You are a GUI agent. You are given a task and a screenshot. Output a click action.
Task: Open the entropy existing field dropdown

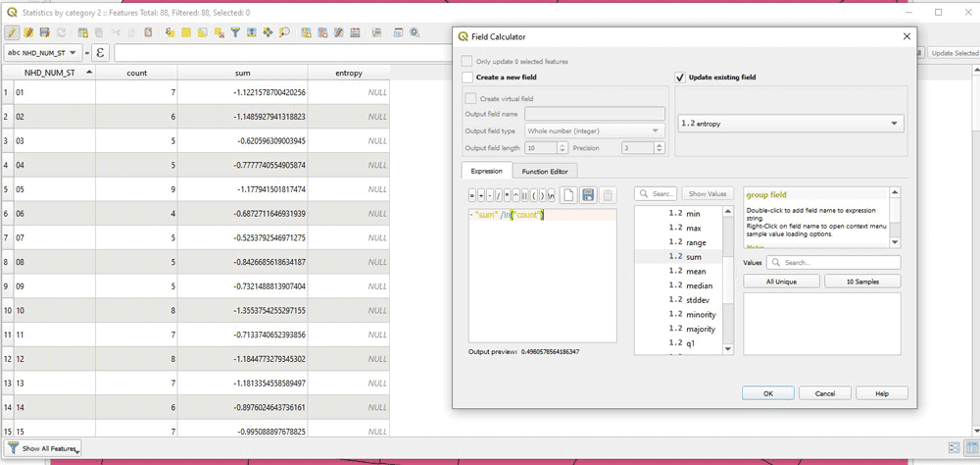pos(791,124)
